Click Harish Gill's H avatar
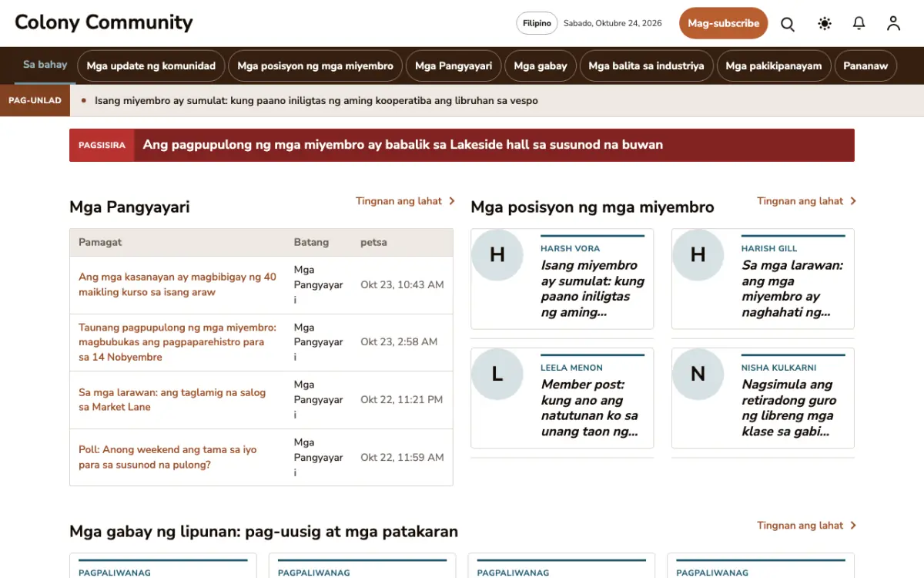Image resolution: width=924 pixels, height=578 pixels. pyautogui.click(x=698, y=254)
